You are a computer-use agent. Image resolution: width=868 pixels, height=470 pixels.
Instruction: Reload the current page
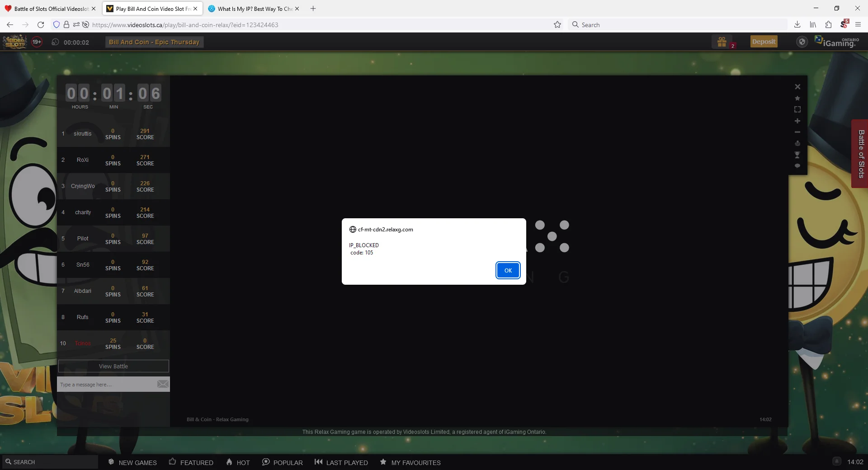pyautogui.click(x=41, y=25)
